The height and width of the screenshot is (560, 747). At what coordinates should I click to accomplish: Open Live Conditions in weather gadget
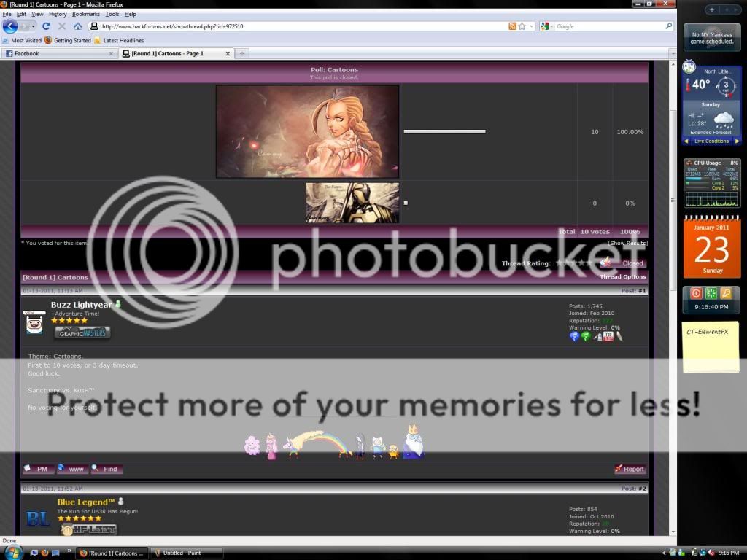point(711,141)
